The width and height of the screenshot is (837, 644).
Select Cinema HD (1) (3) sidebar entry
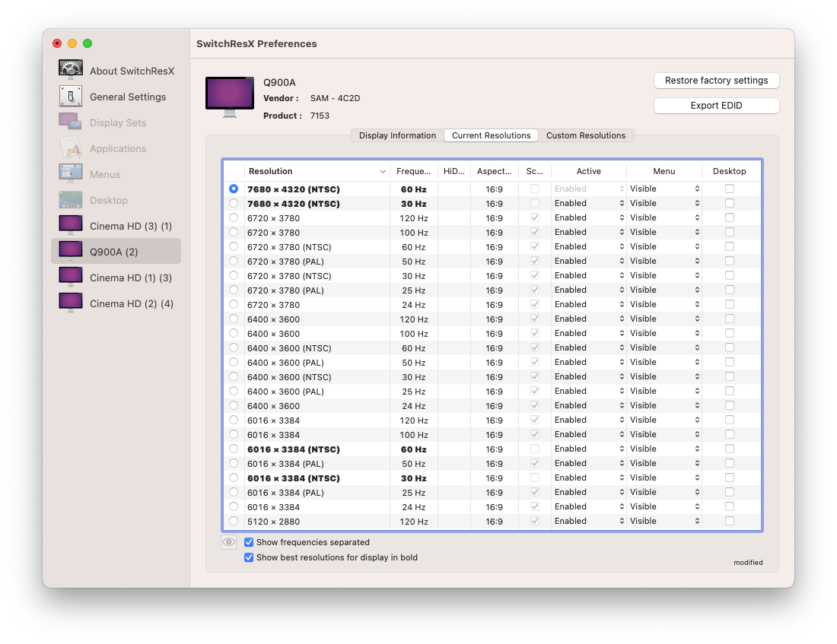116,278
